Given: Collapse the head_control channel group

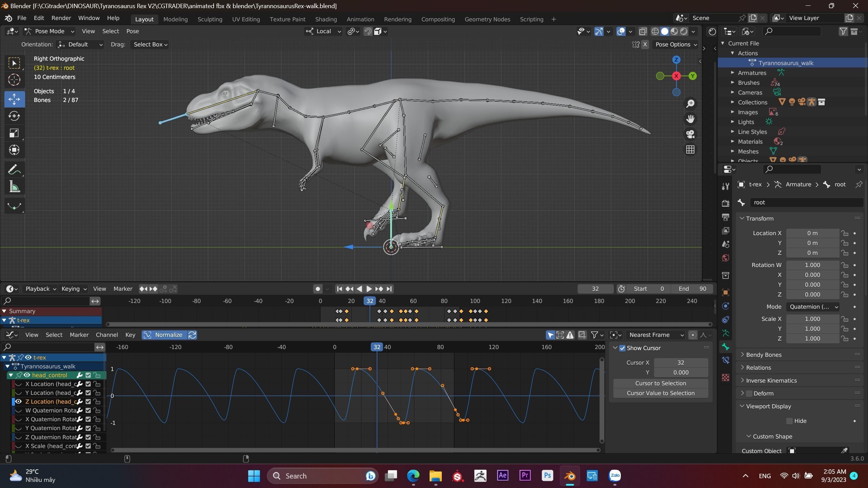Looking at the screenshot, I should pyautogui.click(x=11, y=375).
